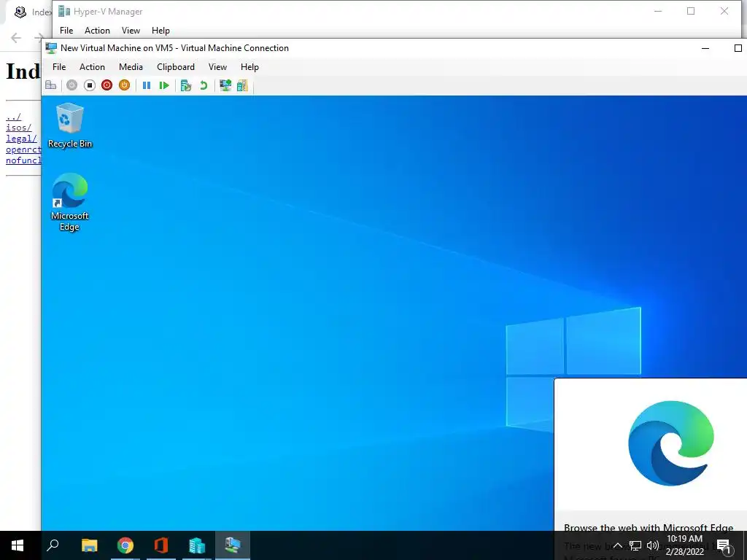Turn off the VM with the black square icon

[x=89, y=85]
